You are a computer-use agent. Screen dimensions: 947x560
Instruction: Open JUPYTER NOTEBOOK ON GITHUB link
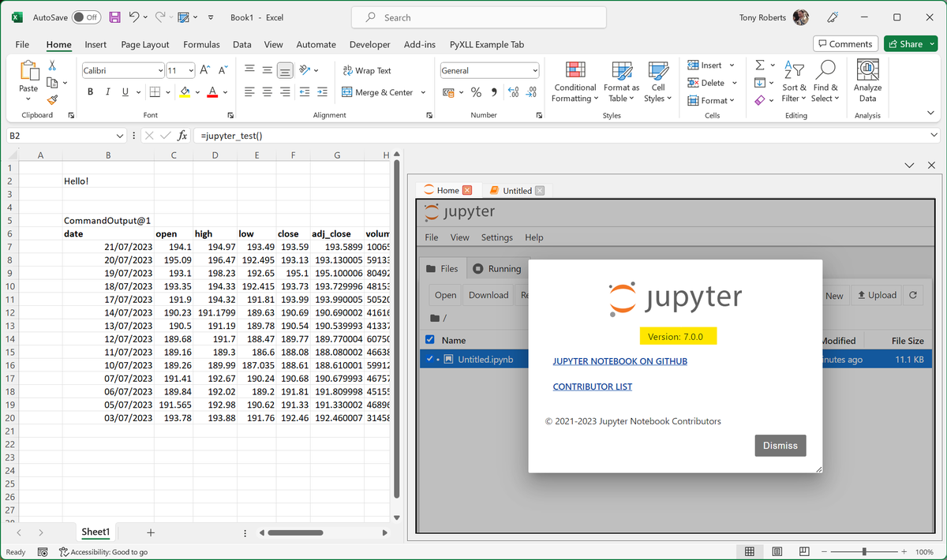point(619,361)
